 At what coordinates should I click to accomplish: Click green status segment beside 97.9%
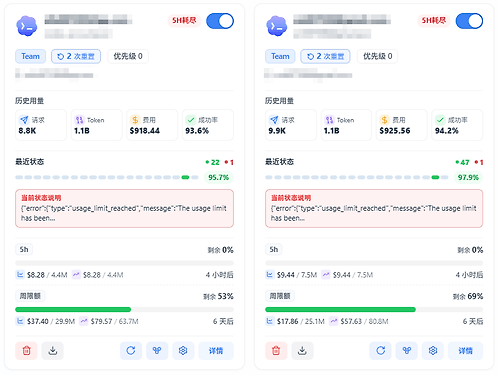pyautogui.click(x=435, y=177)
